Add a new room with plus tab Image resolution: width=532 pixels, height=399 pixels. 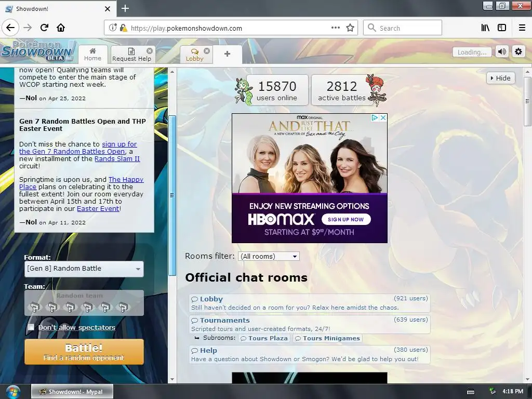point(228,54)
